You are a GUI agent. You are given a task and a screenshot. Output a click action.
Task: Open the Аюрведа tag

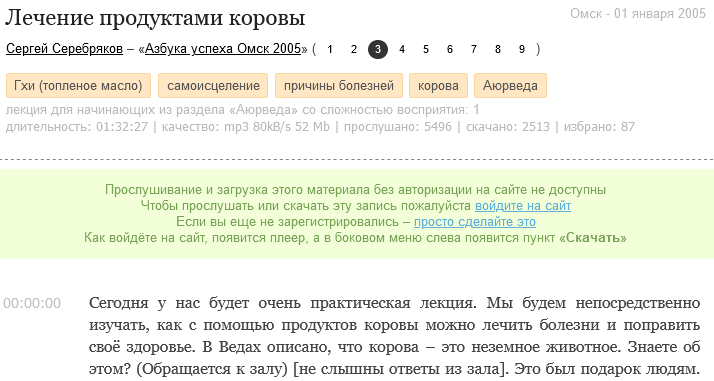click(510, 86)
